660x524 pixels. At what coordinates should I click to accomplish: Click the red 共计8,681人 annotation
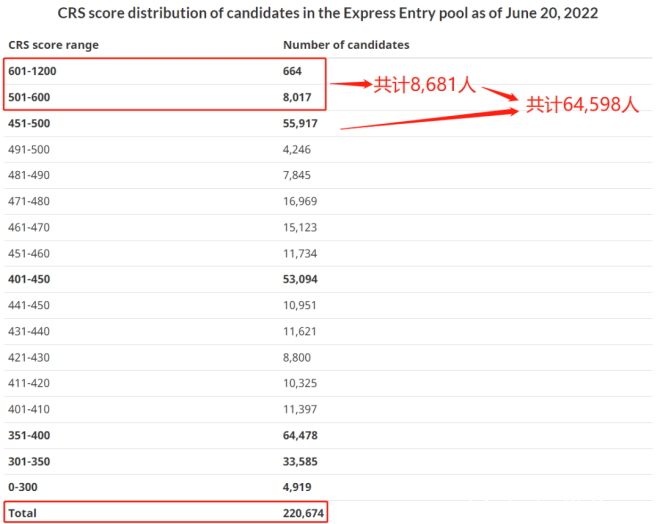coord(425,85)
